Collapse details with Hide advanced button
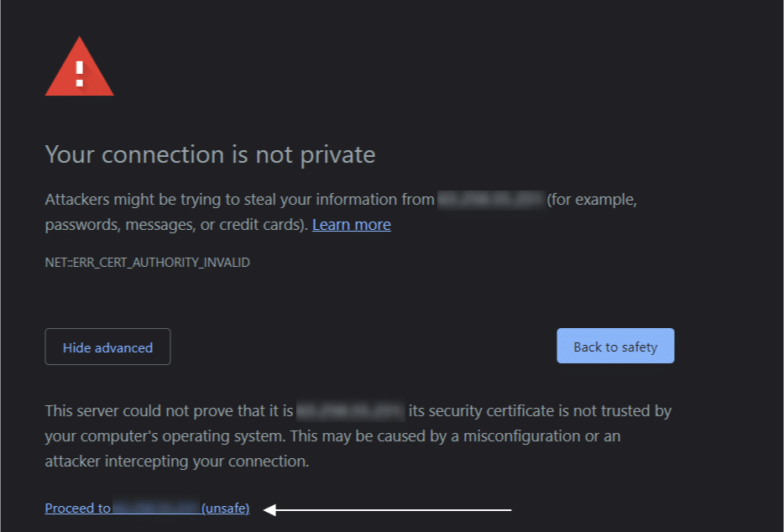784x532 pixels. coord(107,347)
